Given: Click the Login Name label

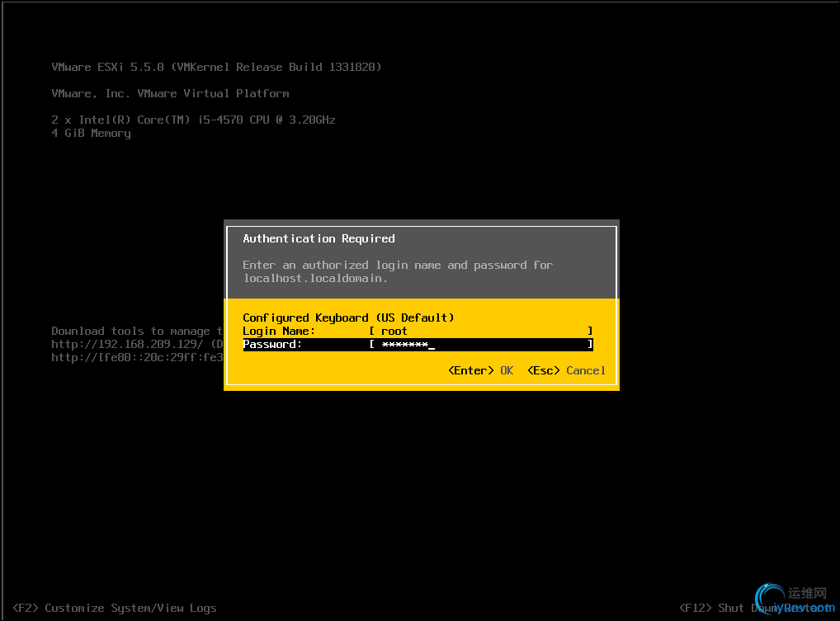Looking at the screenshot, I should (x=279, y=331).
